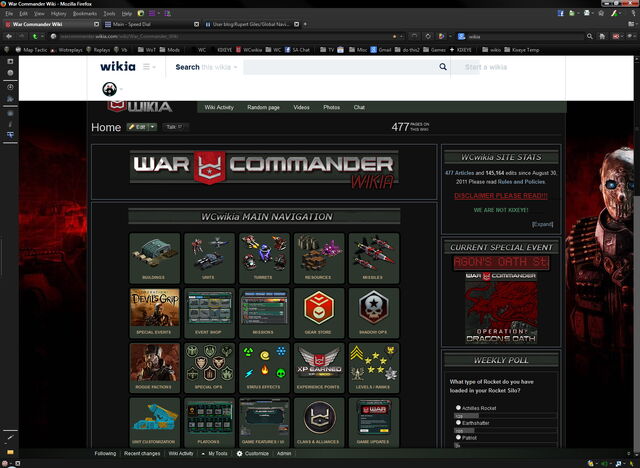Screen dimensions: 640x468
Task: Open the Event Shop tile
Action: pyautogui.click(x=209, y=313)
